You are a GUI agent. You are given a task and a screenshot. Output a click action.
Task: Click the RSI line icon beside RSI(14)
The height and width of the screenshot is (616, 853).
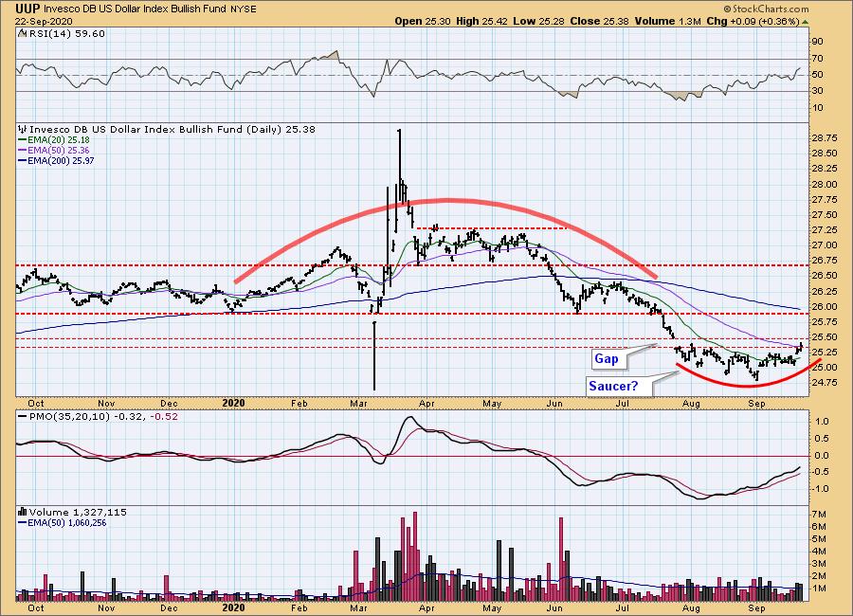point(22,33)
